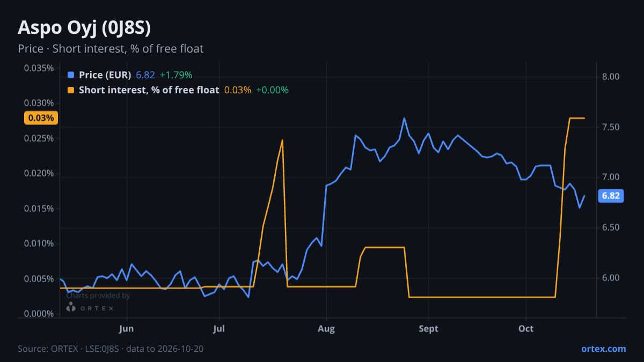
Task: Click the 6.82 price value in legend
Action: (145, 75)
